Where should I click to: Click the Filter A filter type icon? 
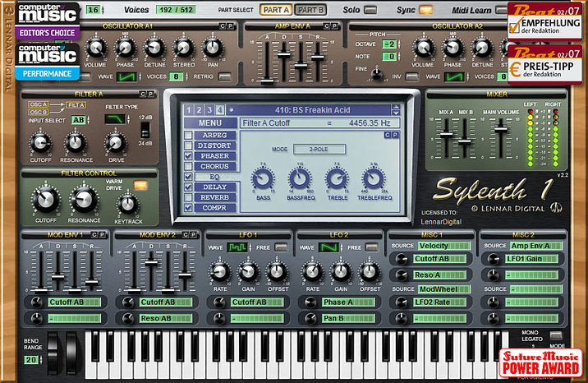click(114, 119)
